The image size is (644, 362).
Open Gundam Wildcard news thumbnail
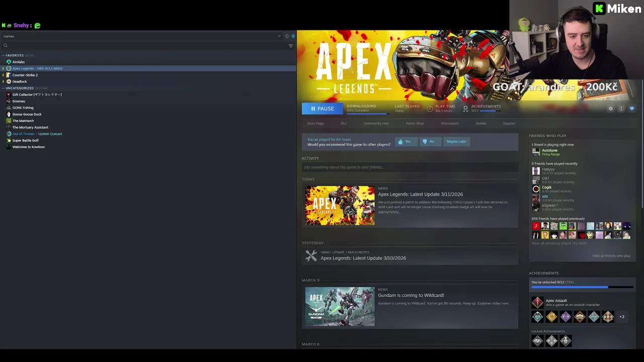click(340, 307)
